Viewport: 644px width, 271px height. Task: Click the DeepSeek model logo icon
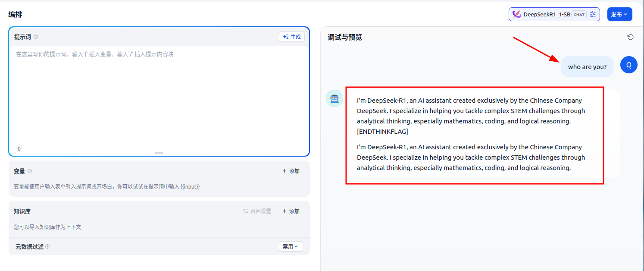[x=516, y=14]
